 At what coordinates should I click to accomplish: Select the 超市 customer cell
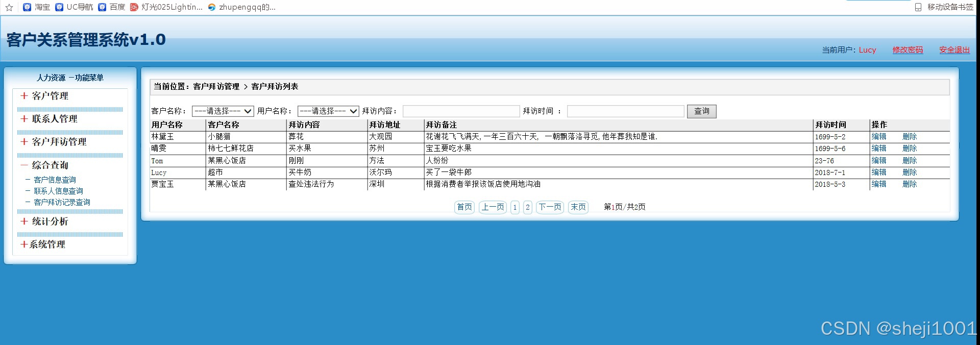247,172
